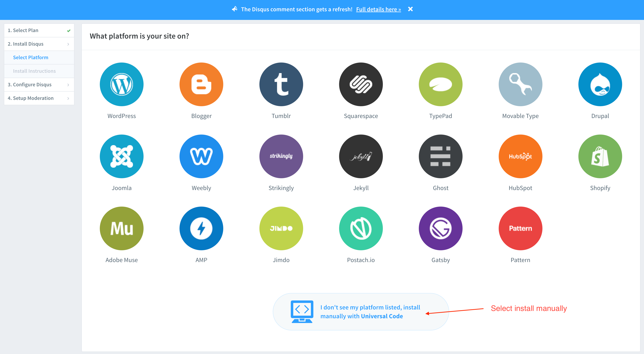The width and height of the screenshot is (644, 354).
Task: Click the Gatsby text label
Action: tap(441, 260)
